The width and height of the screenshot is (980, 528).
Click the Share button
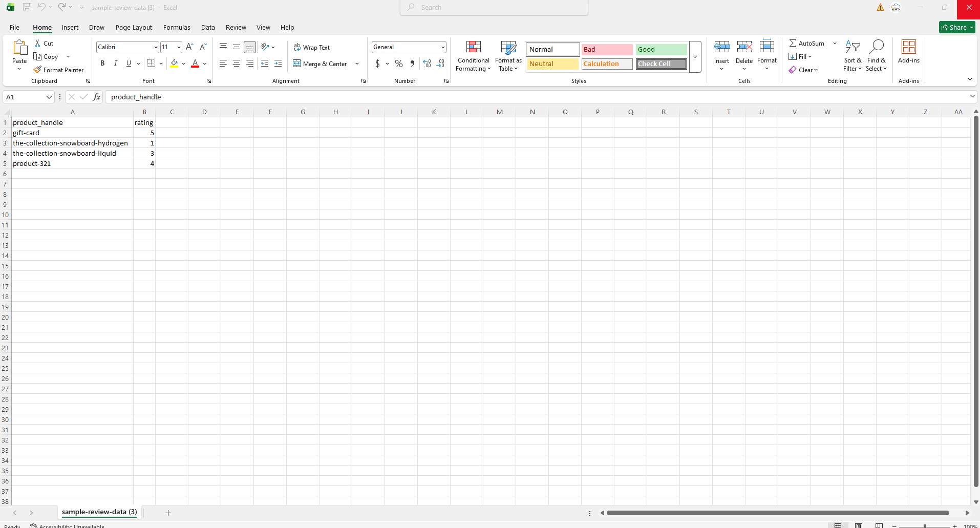[956, 28]
